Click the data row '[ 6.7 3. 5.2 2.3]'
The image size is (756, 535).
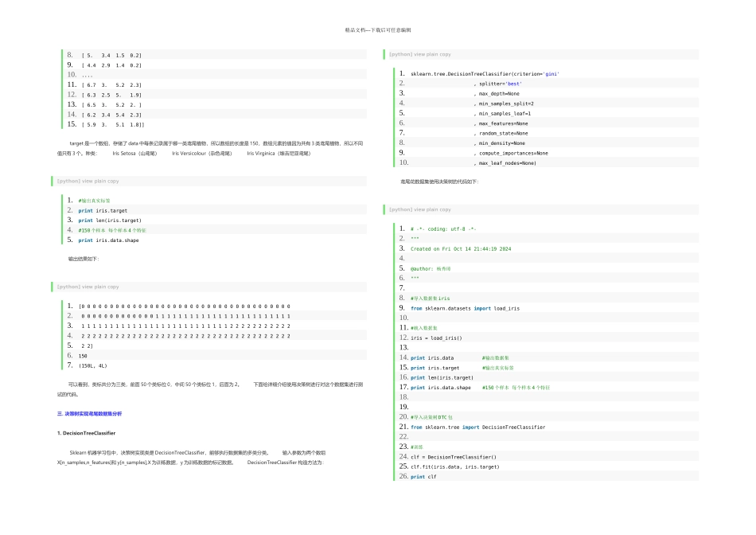pyautogui.click(x=112, y=85)
